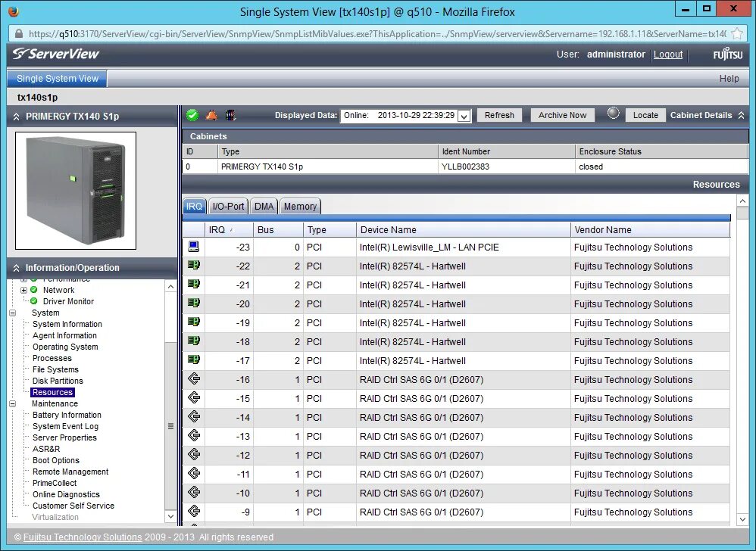Open Agent Information in the tree

tap(64, 336)
